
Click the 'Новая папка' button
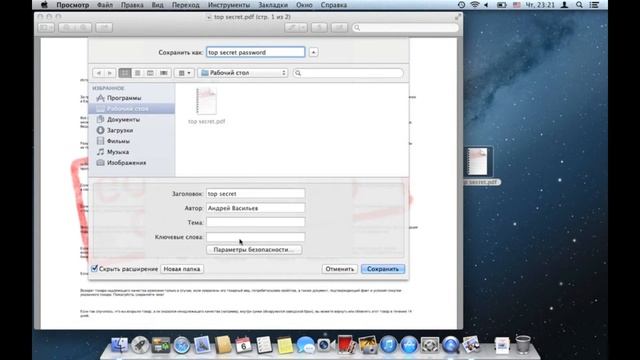pyautogui.click(x=182, y=269)
